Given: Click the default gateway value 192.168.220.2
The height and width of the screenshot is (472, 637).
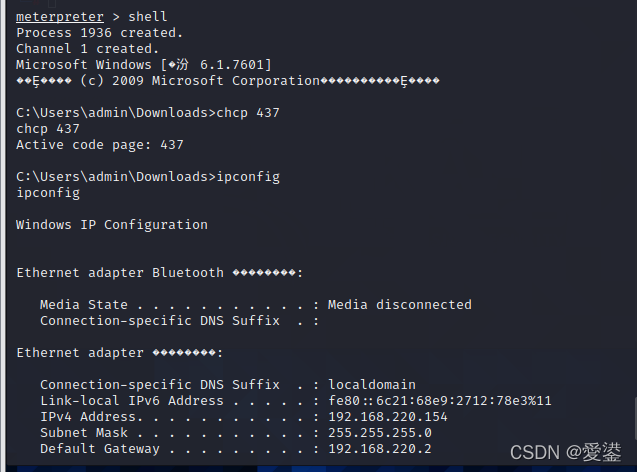Looking at the screenshot, I should pos(380,449).
